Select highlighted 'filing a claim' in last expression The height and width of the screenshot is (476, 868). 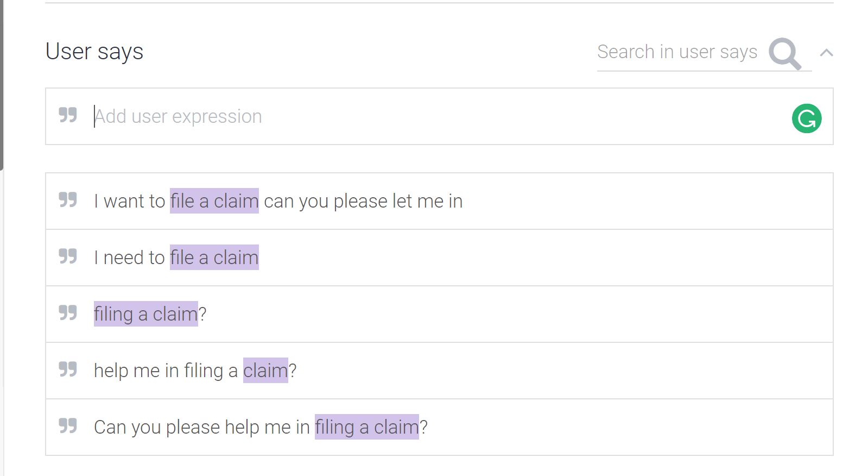point(366,427)
